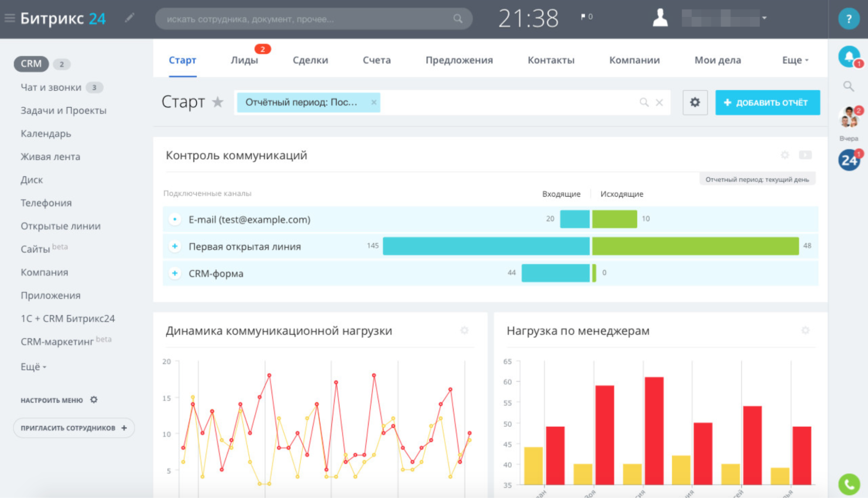This screenshot has width=868, height=498.
Task: Clear filter field with X icon
Action: pos(659,102)
